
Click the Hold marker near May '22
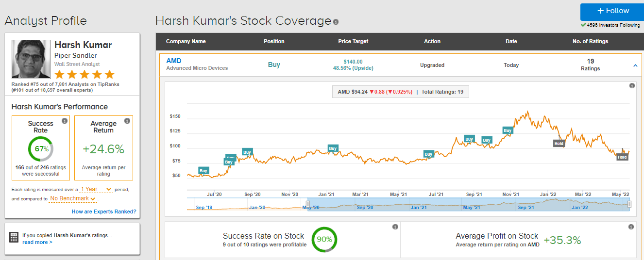(622, 157)
